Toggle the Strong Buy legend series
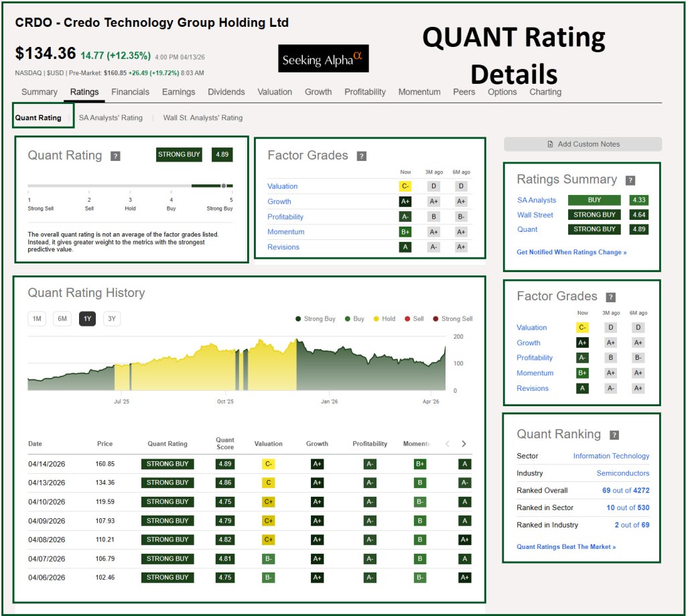The image size is (686, 616). coord(315,319)
